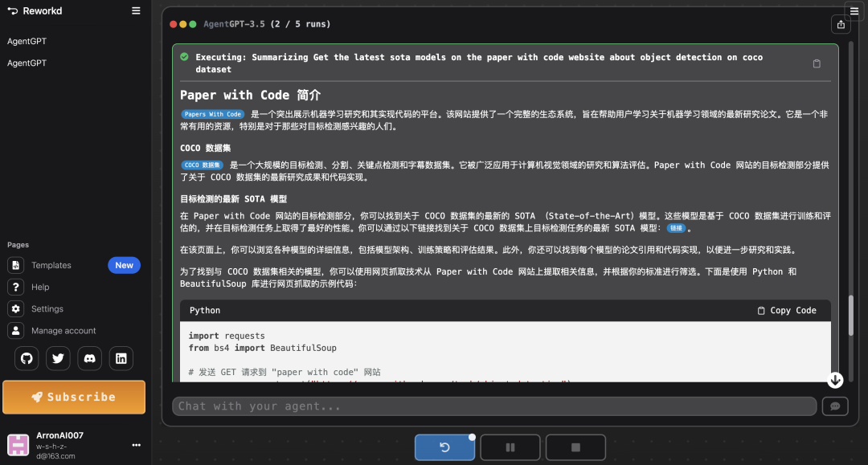Click the from bs4 import BeautifulSoup line
868x465 pixels.
coord(262,349)
